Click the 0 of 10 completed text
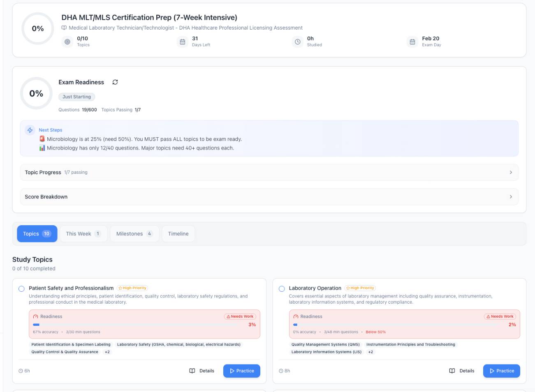The height and width of the screenshot is (392, 535). click(x=34, y=269)
